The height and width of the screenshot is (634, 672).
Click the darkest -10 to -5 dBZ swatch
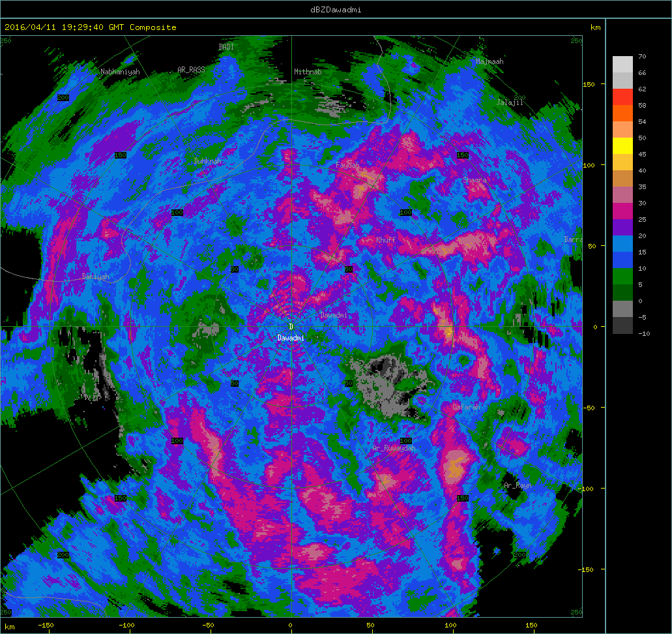(x=622, y=325)
